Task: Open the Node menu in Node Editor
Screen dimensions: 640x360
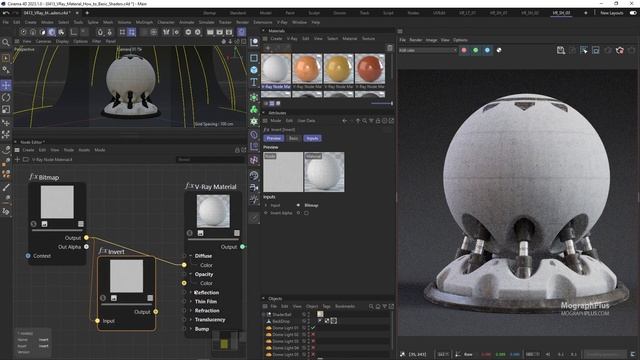Action: pyautogui.click(x=69, y=150)
